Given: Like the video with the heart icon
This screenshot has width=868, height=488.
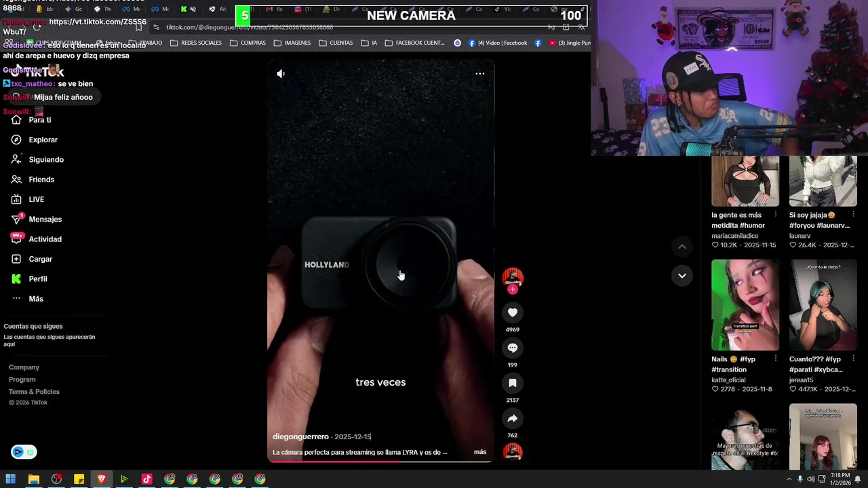Looking at the screenshot, I should [513, 312].
